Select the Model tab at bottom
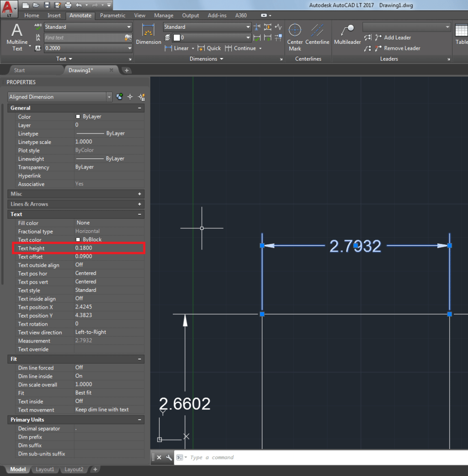This screenshot has width=468, height=476. point(18,469)
